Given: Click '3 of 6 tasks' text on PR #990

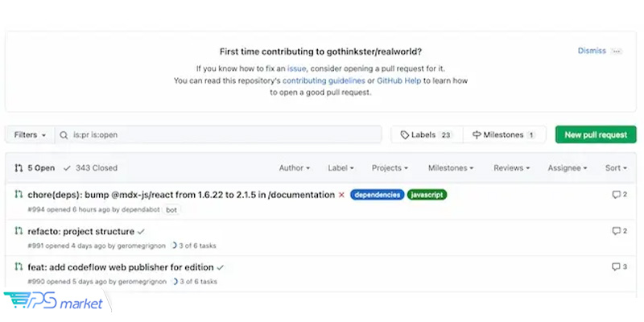Looking at the screenshot, I should click(x=199, y=282).
